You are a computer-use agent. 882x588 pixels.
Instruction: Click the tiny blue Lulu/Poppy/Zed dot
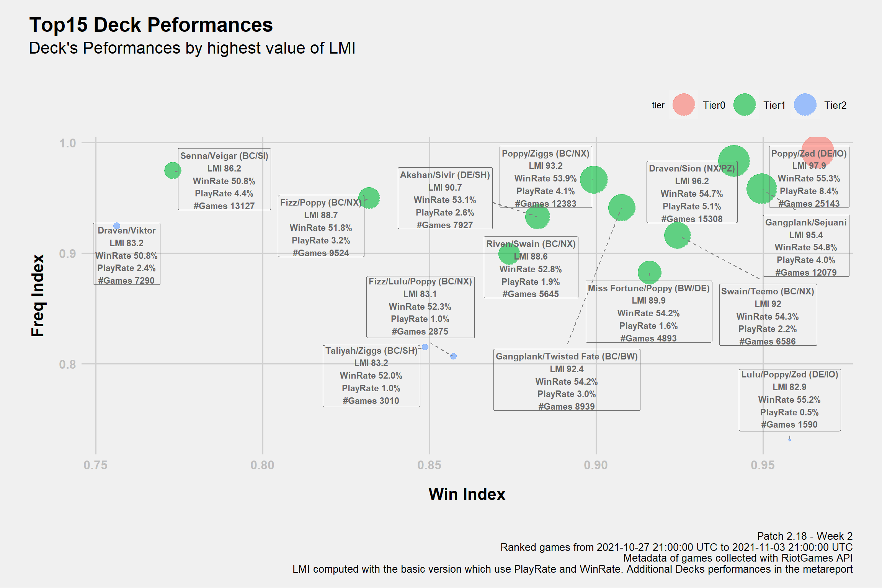(x=789, y=439)
